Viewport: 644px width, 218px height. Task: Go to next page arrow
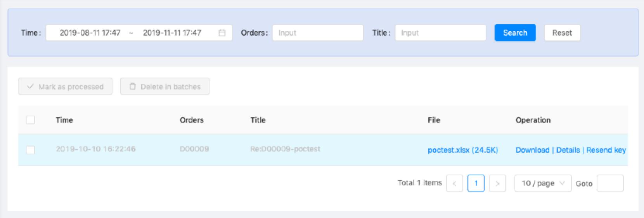point(497,183)
